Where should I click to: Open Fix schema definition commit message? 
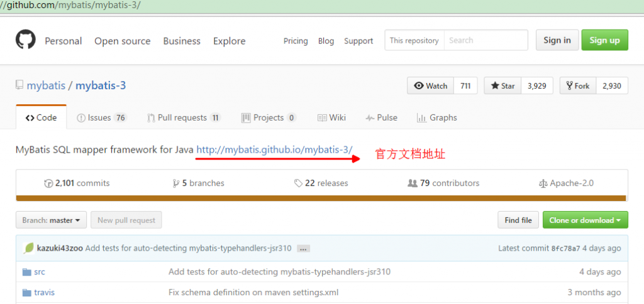[253, 293]
